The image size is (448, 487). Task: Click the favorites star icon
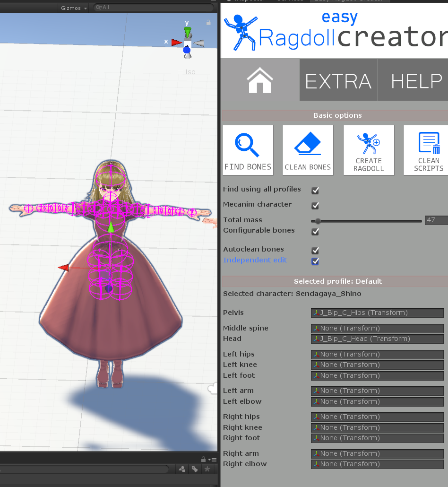[207, 469]
